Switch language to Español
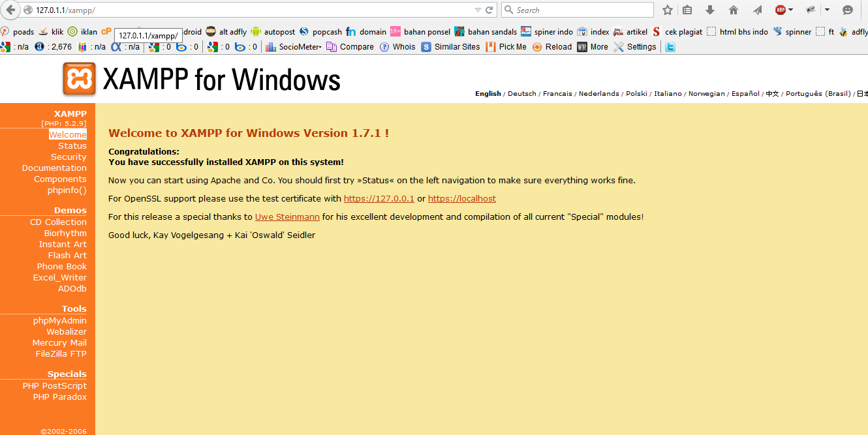Screen dimensions: 868x435 (x=745, y=94)
